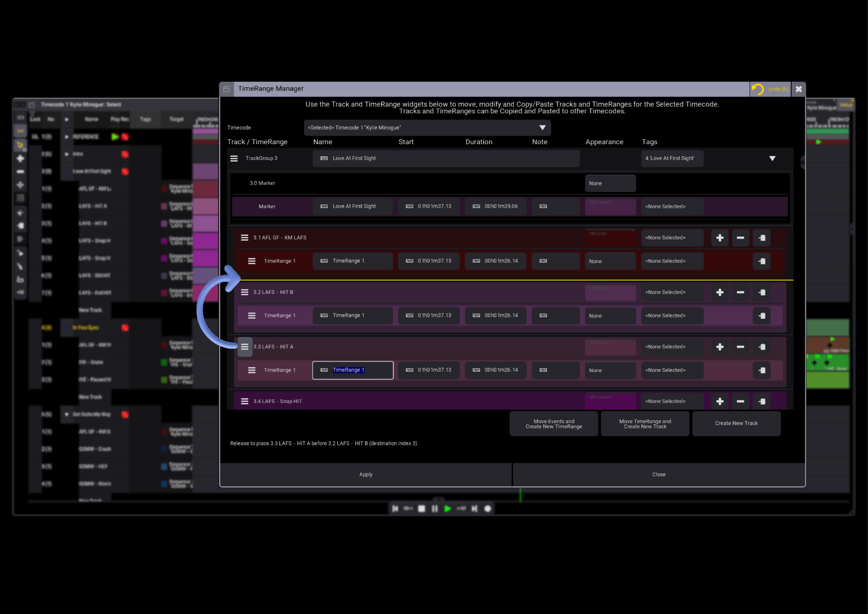Viewport: 868px width, 614px height.
Task: Click the TimeRange Manager title bar window icon
Action: (226, 89)
